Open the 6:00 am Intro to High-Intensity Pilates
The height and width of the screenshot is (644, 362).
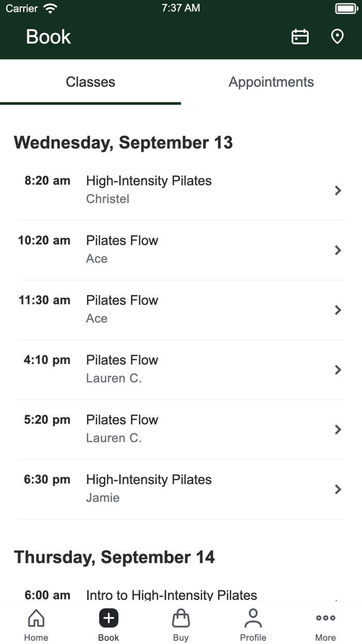pyautogui.click(x=181, y=594)
